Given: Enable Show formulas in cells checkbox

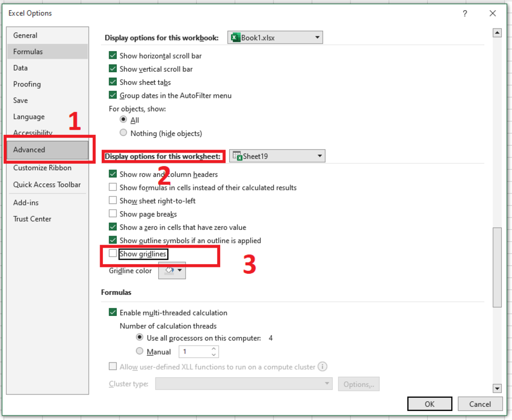Looking at the screenshot, I should click(113, 187).
